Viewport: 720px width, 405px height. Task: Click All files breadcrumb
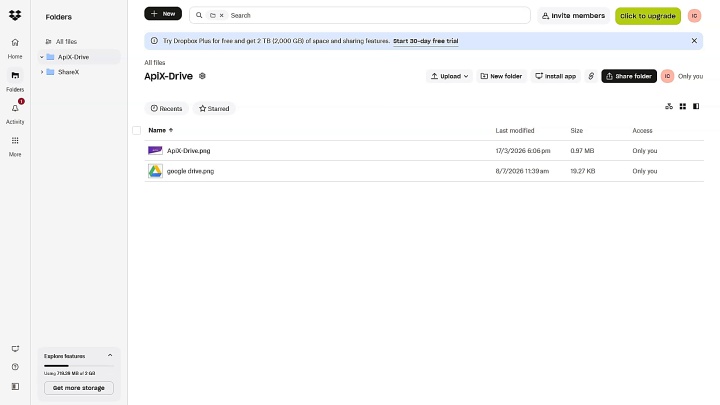(155, 62)
